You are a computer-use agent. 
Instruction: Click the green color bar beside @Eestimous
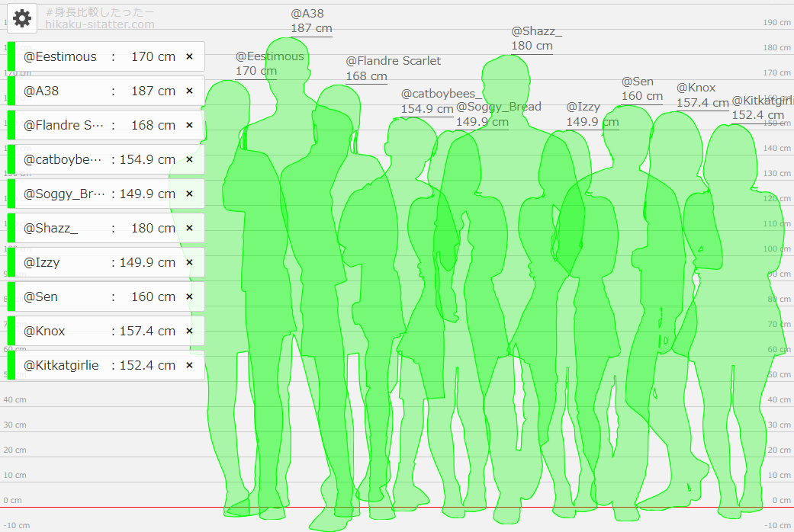point(11,56)
